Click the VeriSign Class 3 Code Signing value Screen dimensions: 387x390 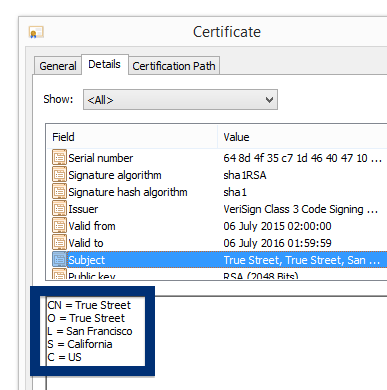301,209
